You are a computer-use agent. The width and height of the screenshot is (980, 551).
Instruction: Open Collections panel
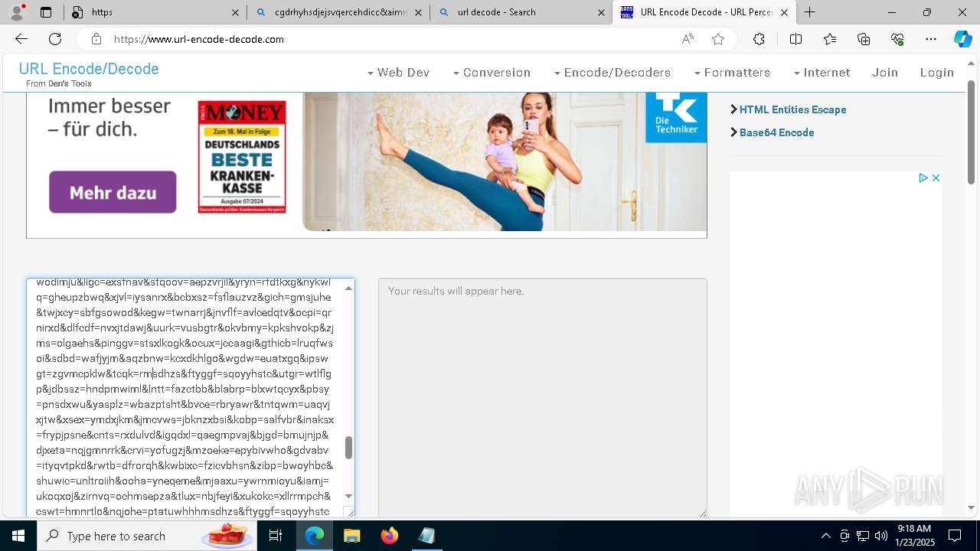(864, 39)
